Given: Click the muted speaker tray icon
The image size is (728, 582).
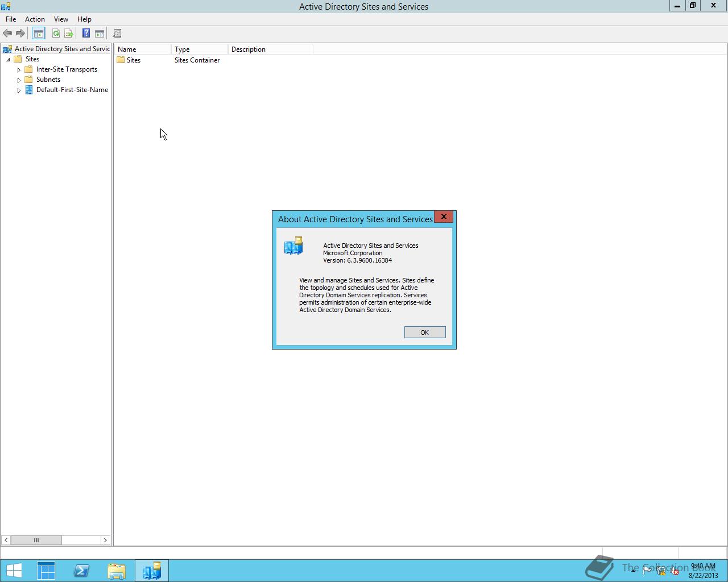Looking at the screenshot, I should [675, 571].
